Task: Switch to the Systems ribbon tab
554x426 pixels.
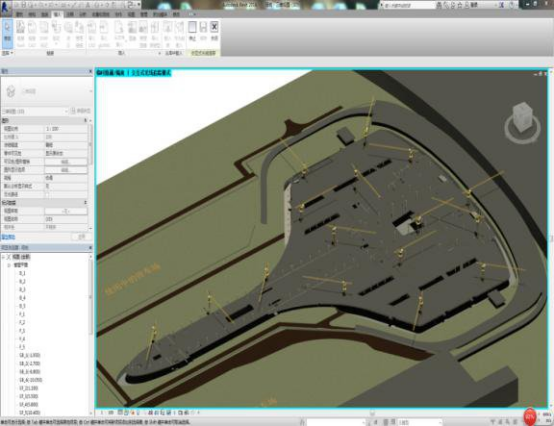Action: click(x=45, y=14)
